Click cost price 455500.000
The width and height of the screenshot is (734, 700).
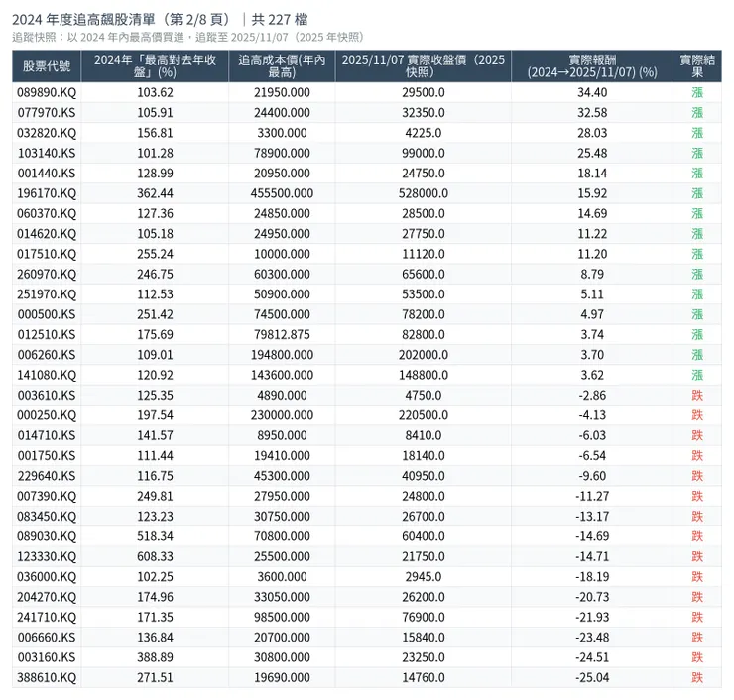point(282,193)
